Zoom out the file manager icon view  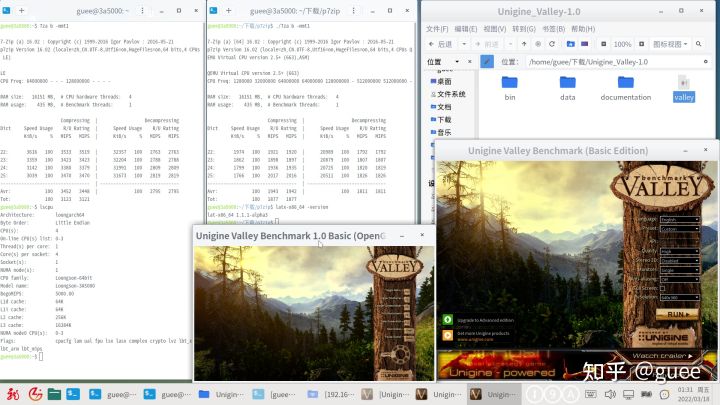(x=603, y=44)
